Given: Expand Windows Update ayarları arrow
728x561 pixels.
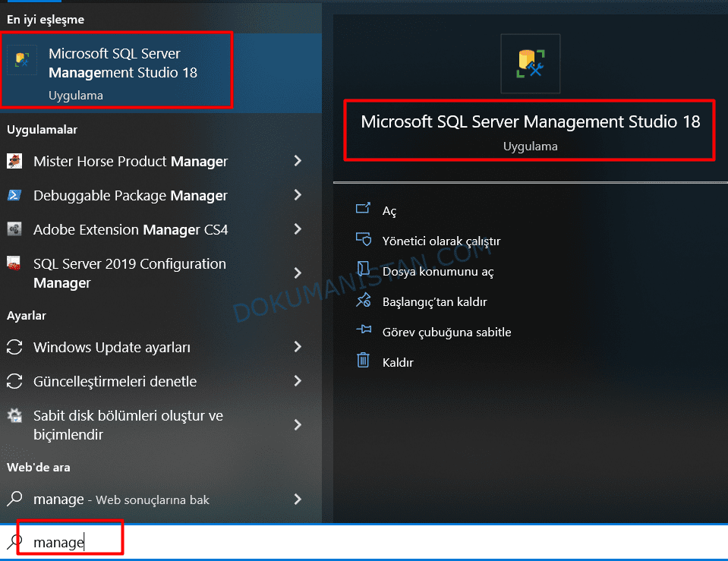Looking at the screenshot, I should click(x=298, y=347).
